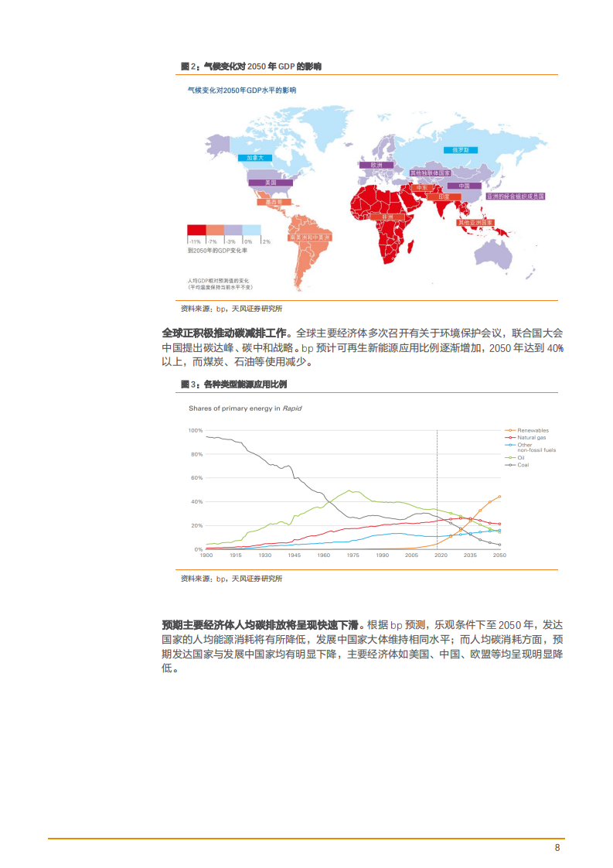Click the '欧洲' label on the map
This screenshot has height=868, width=613.
tap(376, 165)
